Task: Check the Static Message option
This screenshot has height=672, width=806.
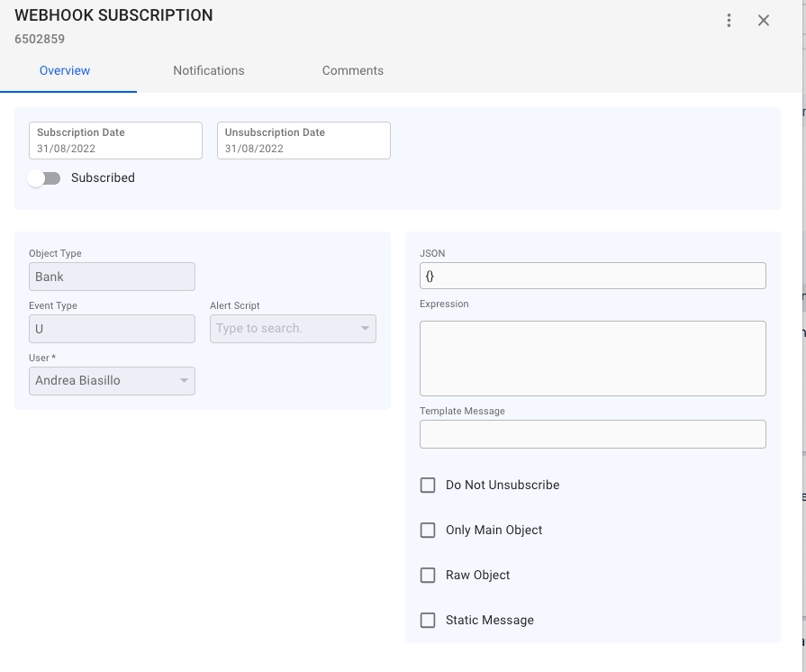Action: [428, 621]
